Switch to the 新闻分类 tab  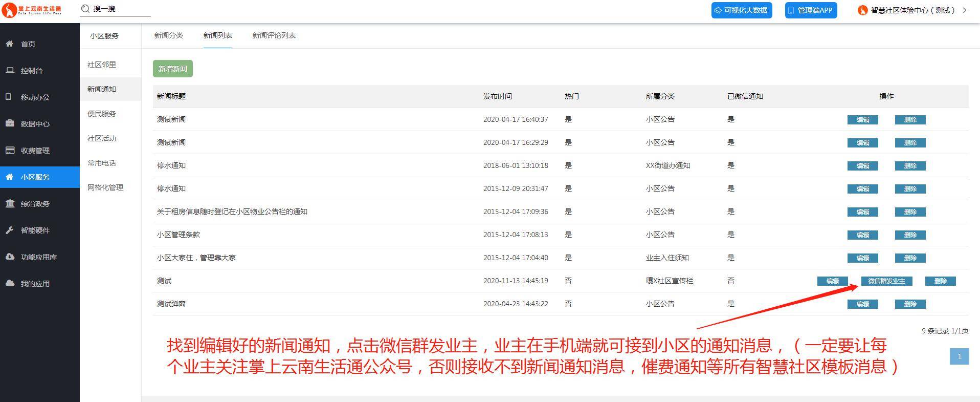168,35
